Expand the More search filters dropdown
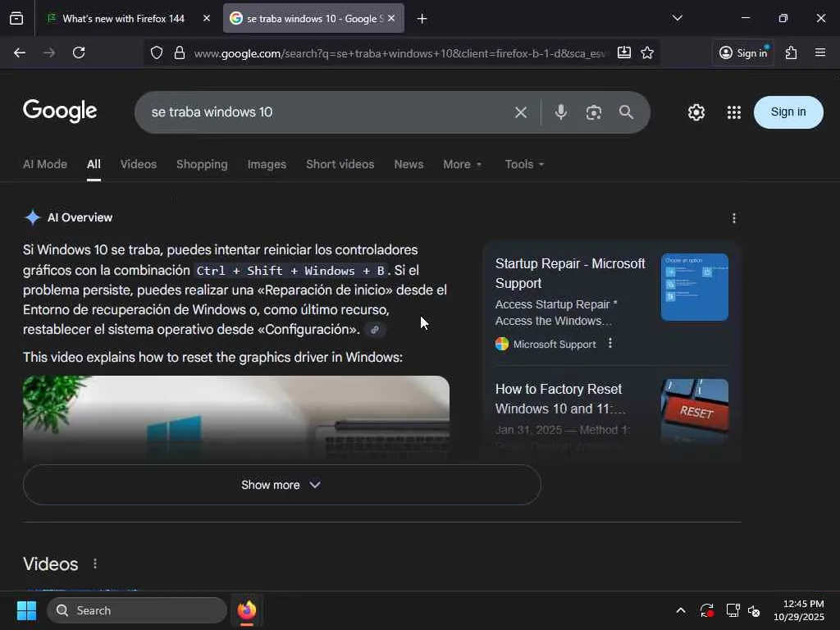 point(463,164)
